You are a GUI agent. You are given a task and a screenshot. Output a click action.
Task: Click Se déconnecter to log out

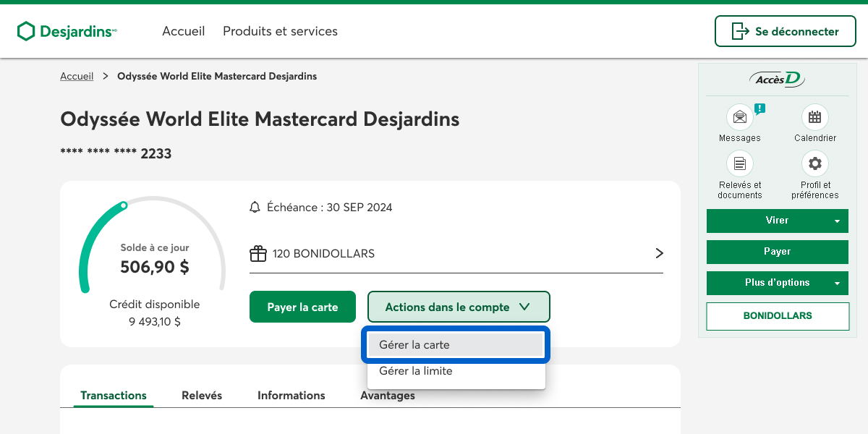[785, 31]
